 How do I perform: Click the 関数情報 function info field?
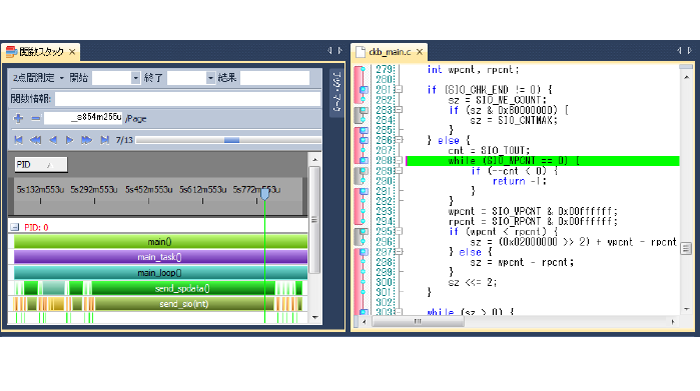coord(188,99)
